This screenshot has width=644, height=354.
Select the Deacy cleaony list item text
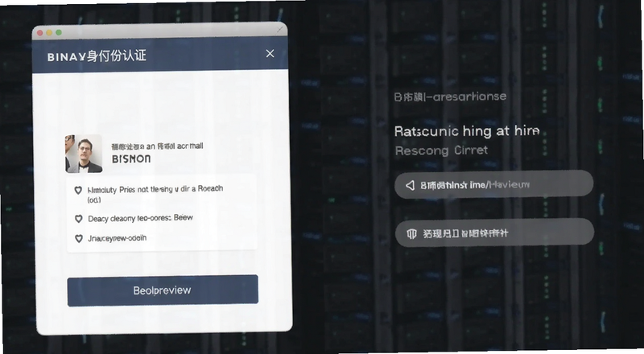point(140,218)
